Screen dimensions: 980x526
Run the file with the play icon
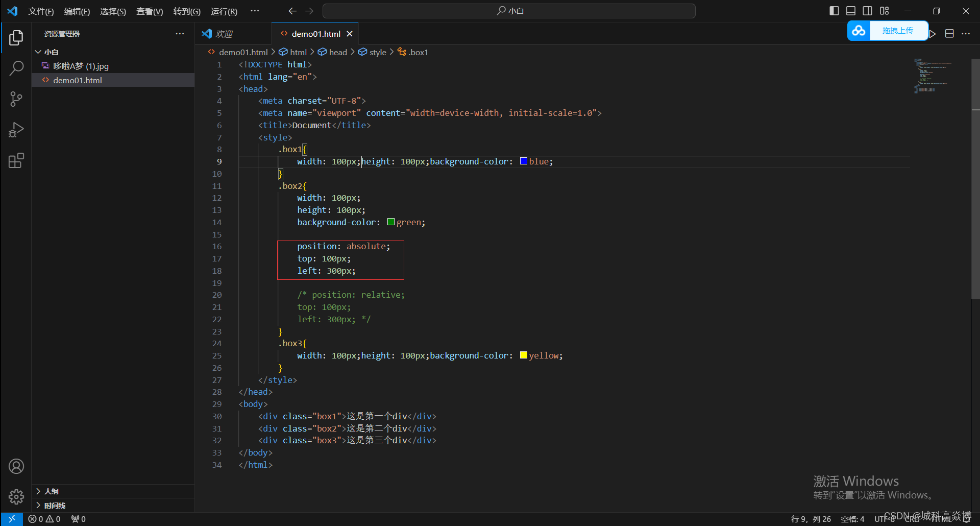(933, 34)
